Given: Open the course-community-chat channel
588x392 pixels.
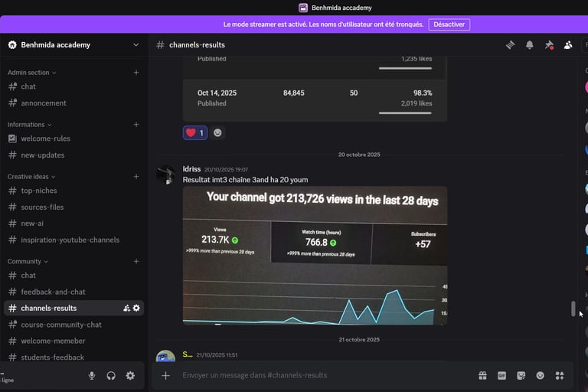Looking at the screenshot, I should [x=73, y=325].
